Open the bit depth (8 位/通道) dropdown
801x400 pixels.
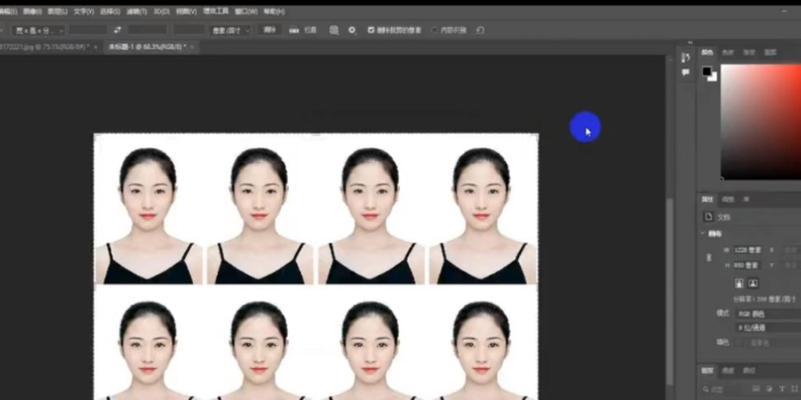[x=768, y=327]
